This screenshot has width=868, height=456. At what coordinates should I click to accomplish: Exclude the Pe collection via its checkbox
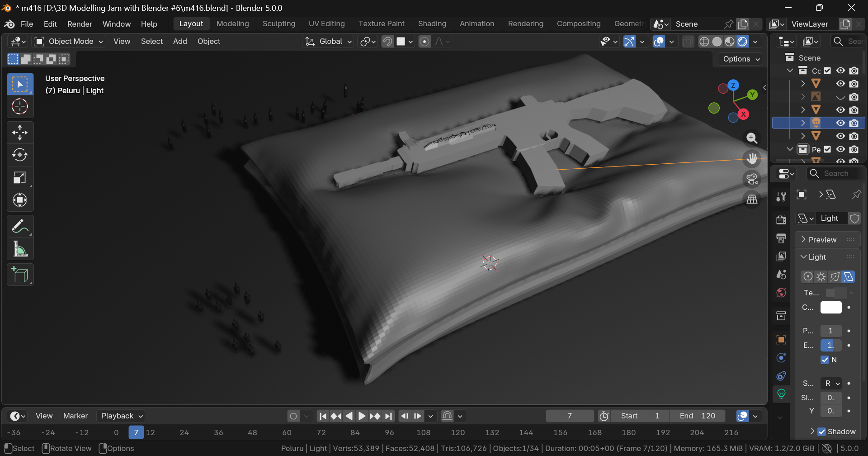828,149
